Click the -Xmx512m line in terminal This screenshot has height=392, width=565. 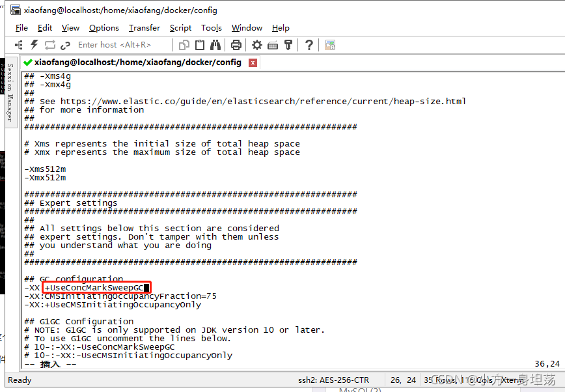(x=45, y=178)
